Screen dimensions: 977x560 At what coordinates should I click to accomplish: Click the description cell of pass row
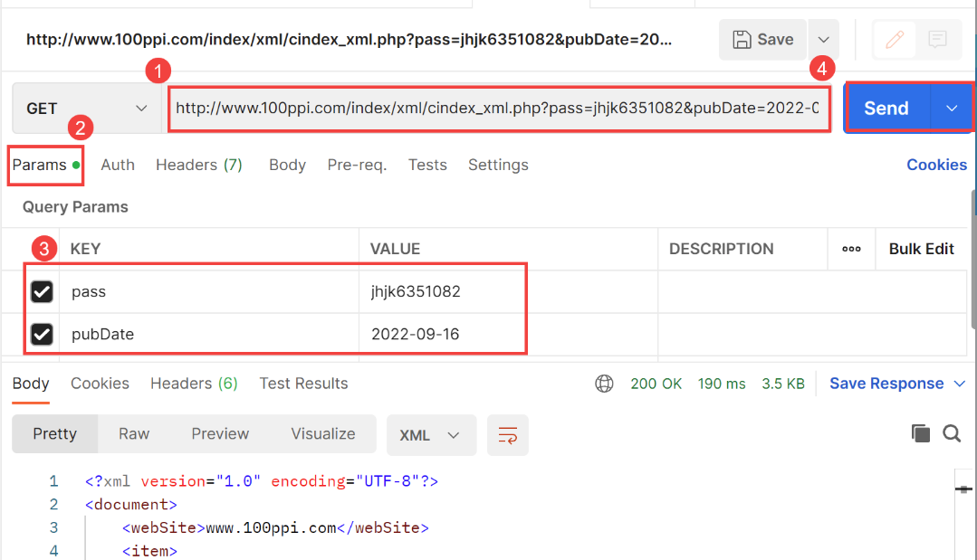[812, 292]
